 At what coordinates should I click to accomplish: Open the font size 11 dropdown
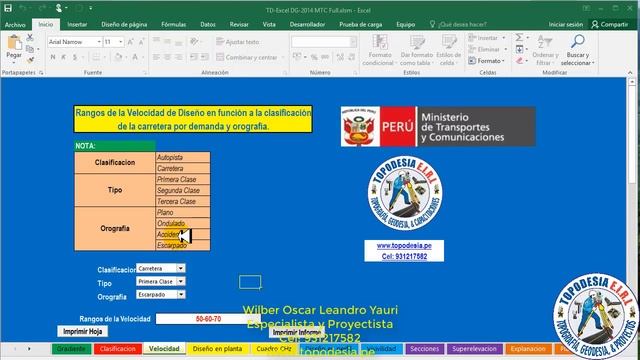pos(120,42)
